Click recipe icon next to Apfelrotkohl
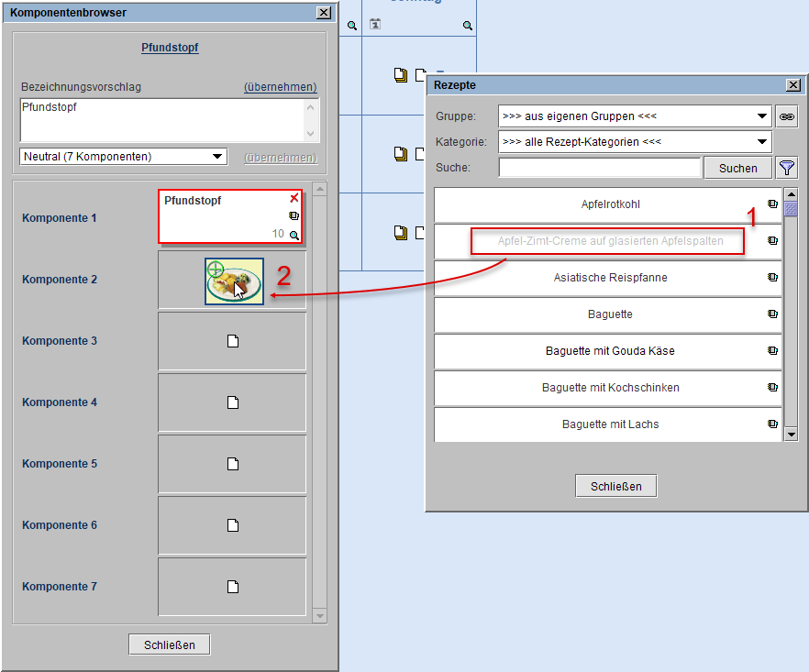The height and width of the screenshot is (672, 809). (772, 204)
